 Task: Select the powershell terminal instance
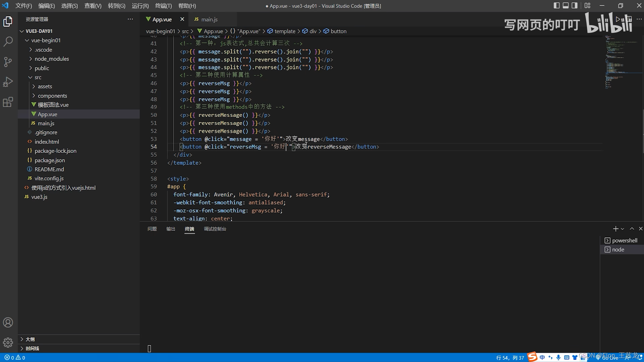tap(622, 240)
